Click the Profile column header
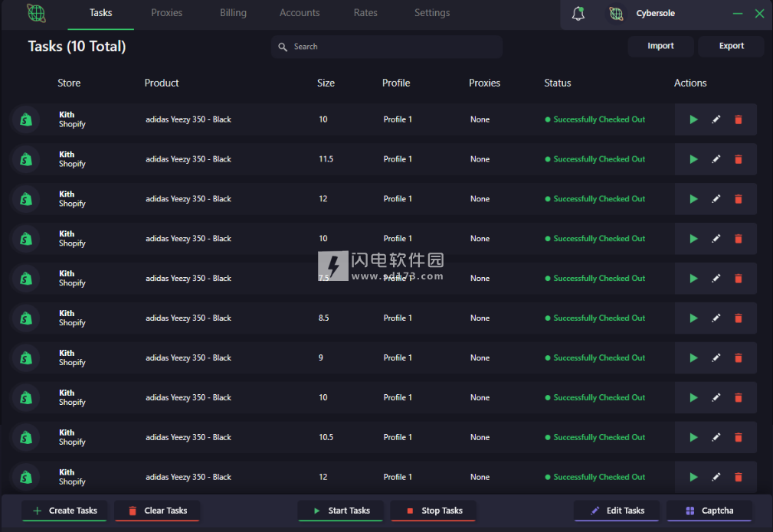The image size is (773, 532). point(396,83)
